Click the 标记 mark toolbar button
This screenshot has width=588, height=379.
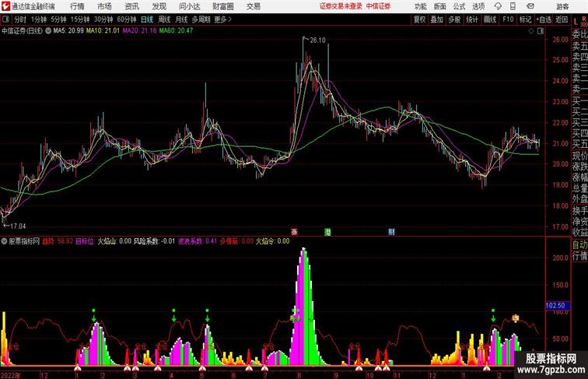click(525, 19)
